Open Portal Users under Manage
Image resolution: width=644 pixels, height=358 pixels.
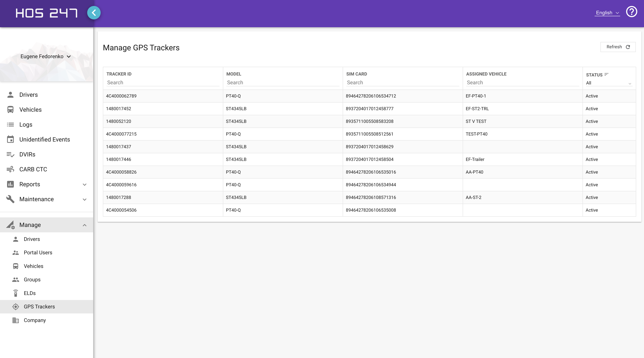coord(47,253)
